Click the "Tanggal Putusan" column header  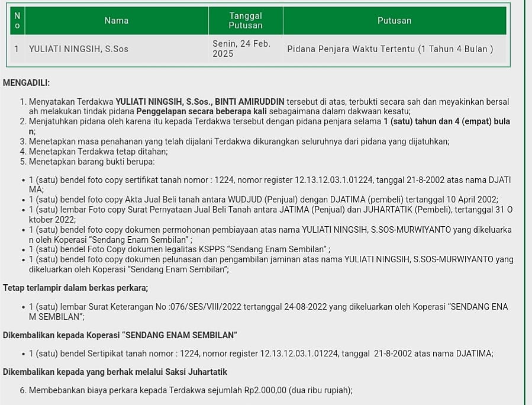tap(246, 21)
